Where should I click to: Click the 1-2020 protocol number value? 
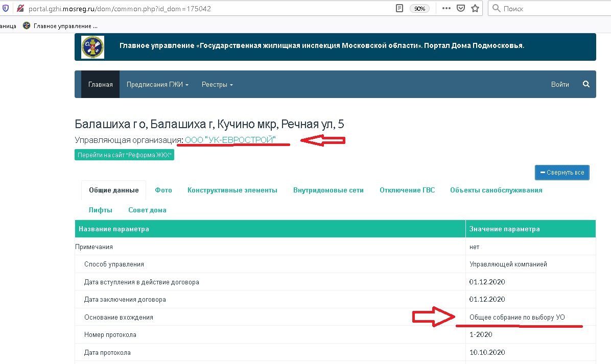coord(481,335)
